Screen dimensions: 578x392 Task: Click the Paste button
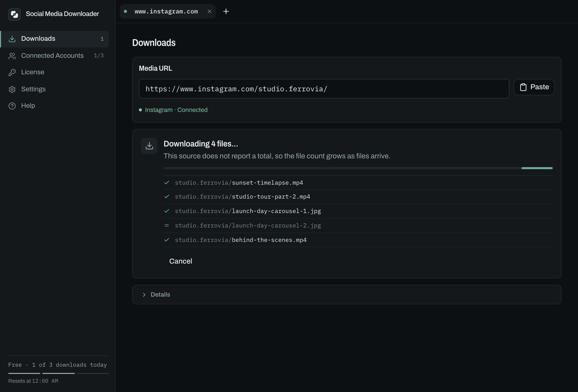[534, 87]
